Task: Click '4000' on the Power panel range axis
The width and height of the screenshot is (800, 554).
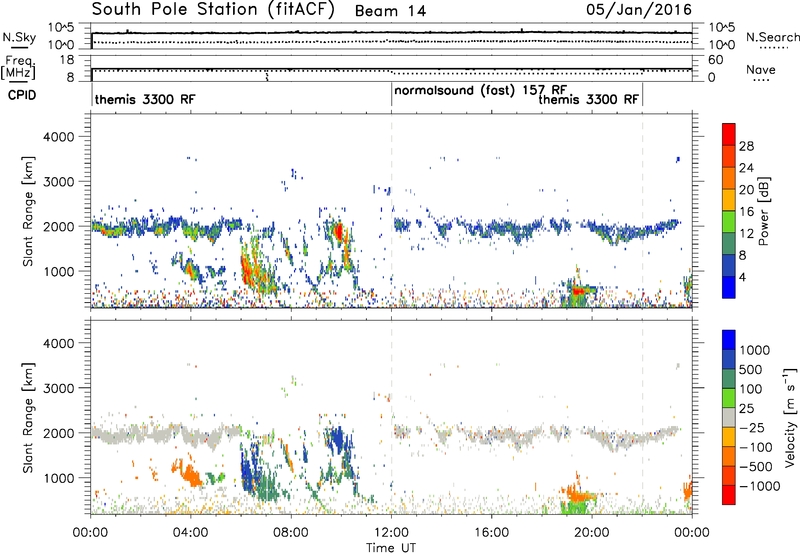Action: [x=58, y=137]
